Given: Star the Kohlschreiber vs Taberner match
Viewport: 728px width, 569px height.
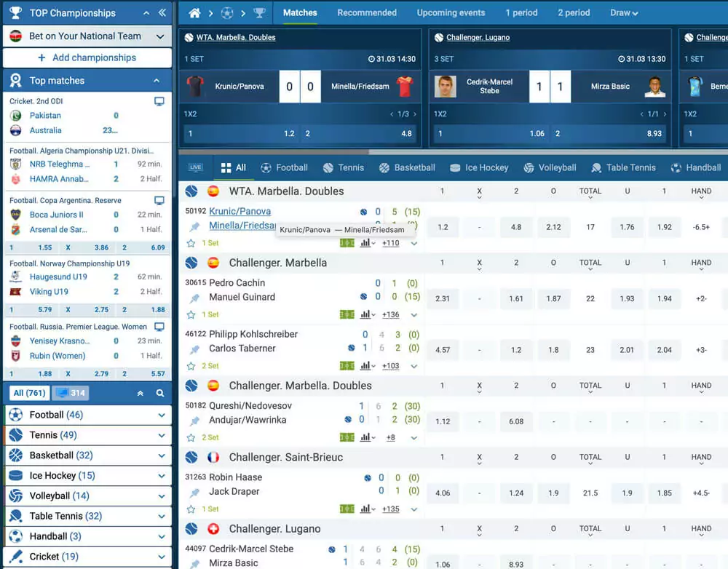Looking at the screenshot, I should 191,366.
